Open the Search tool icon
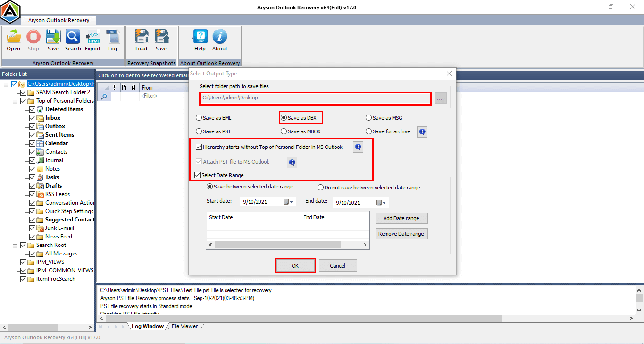The height and width of the screenshot is (344, 644). click(x=73, y=37)
